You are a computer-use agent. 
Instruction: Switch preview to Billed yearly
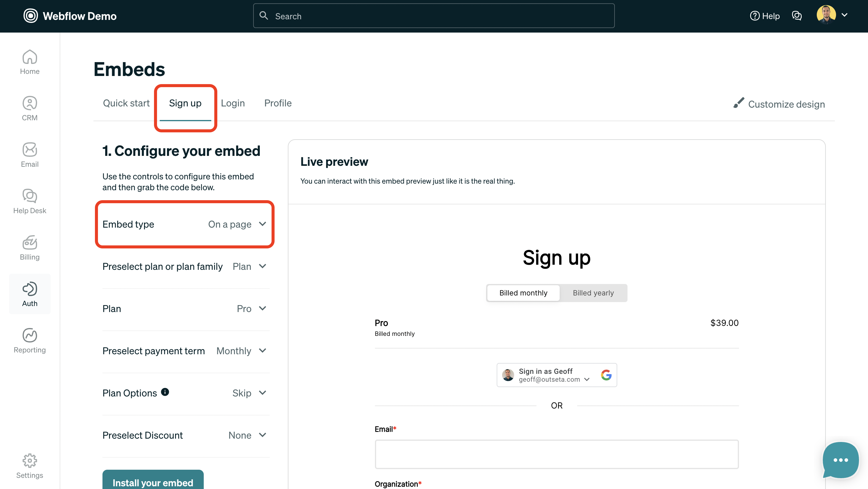pos(593,293)
